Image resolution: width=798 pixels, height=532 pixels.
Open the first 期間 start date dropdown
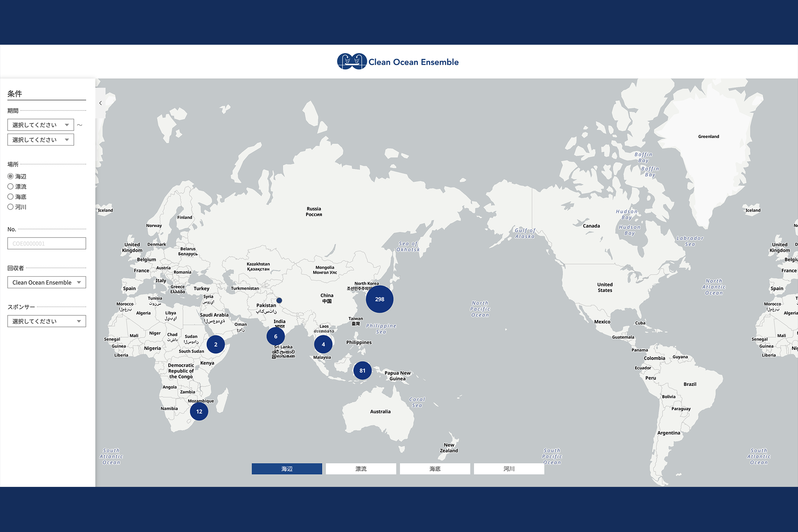pyautogui.click(x=41, y=125)
